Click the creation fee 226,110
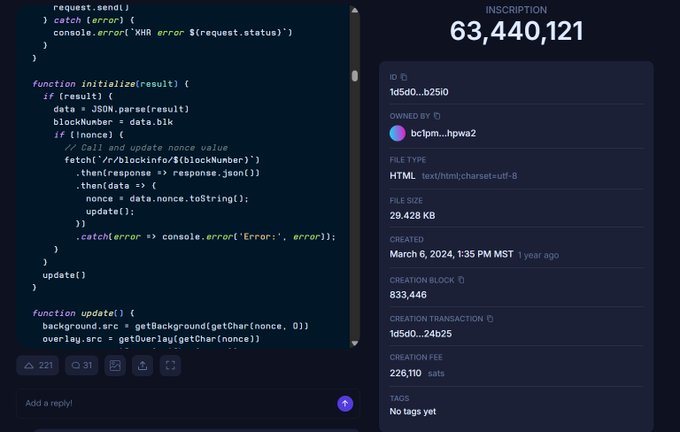680x432 pixels. (x=405, y=373)
